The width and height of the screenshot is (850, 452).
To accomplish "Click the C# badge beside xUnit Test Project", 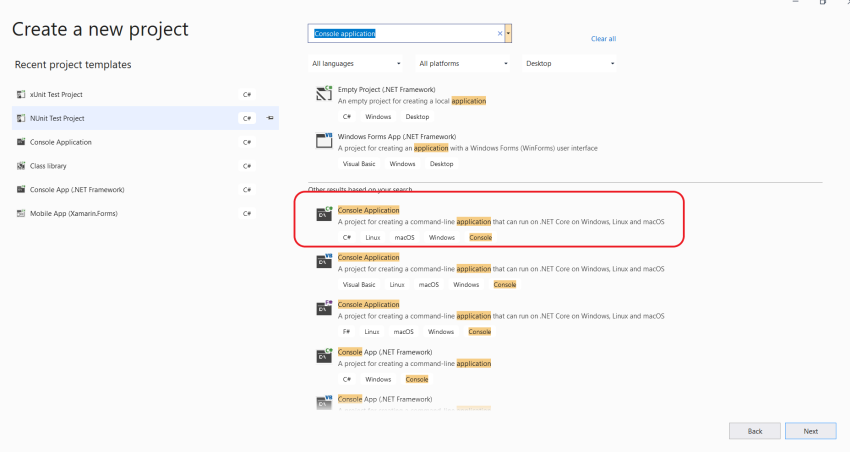I will pos(247,94).
